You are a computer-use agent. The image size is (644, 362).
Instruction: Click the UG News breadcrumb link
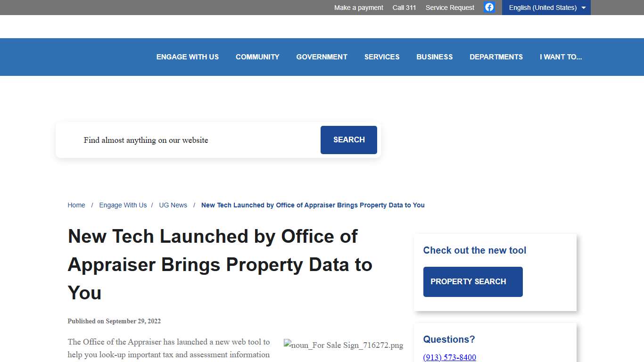(173, 205)
